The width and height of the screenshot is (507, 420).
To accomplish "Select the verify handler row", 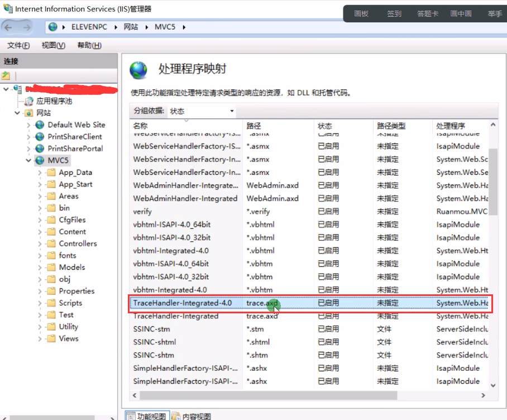I will pos(309,212).
